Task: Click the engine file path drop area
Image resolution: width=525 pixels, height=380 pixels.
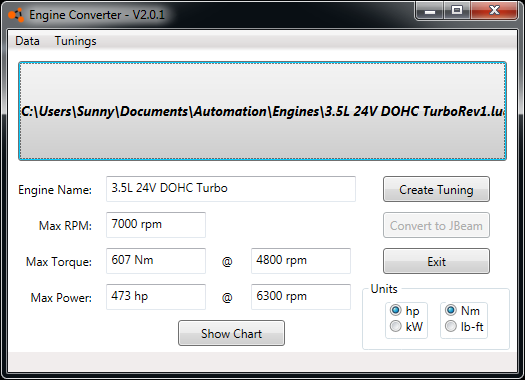Action: pos(262,111)
